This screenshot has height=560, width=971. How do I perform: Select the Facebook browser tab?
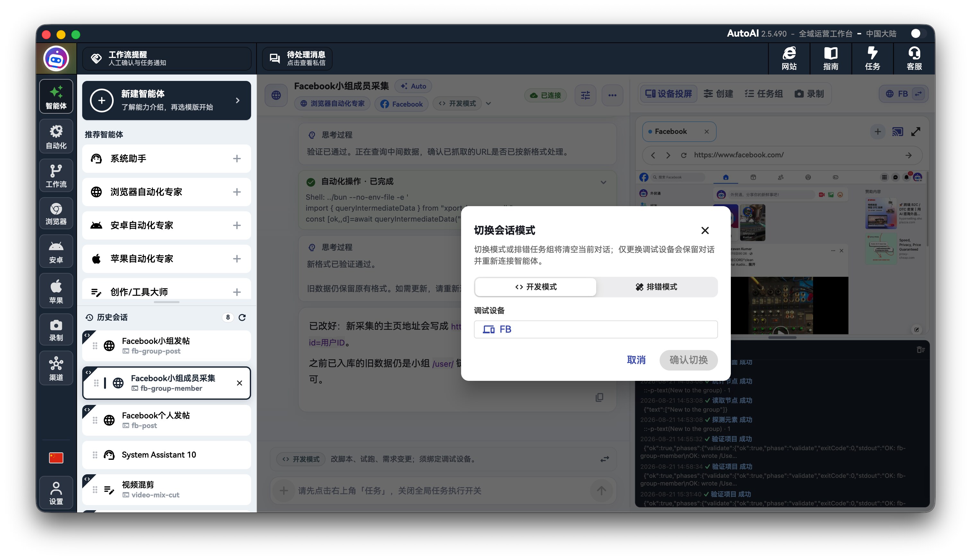click(679, 132)
